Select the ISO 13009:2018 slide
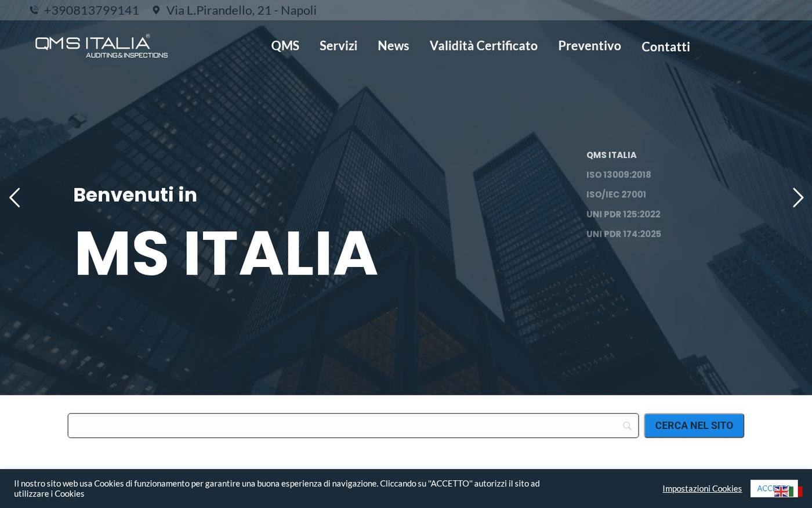Screen dimensions: 812x508 pyautogui.click(x=619, y=175)
